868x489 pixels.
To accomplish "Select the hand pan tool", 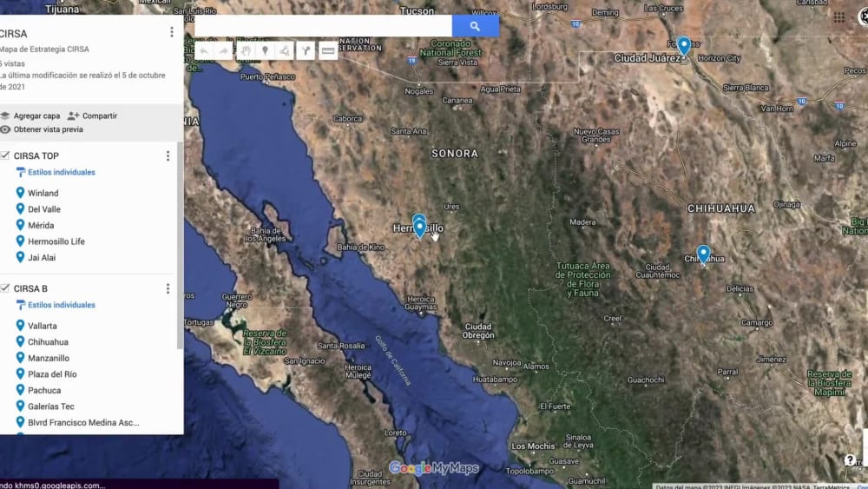I will pos(246,51).
